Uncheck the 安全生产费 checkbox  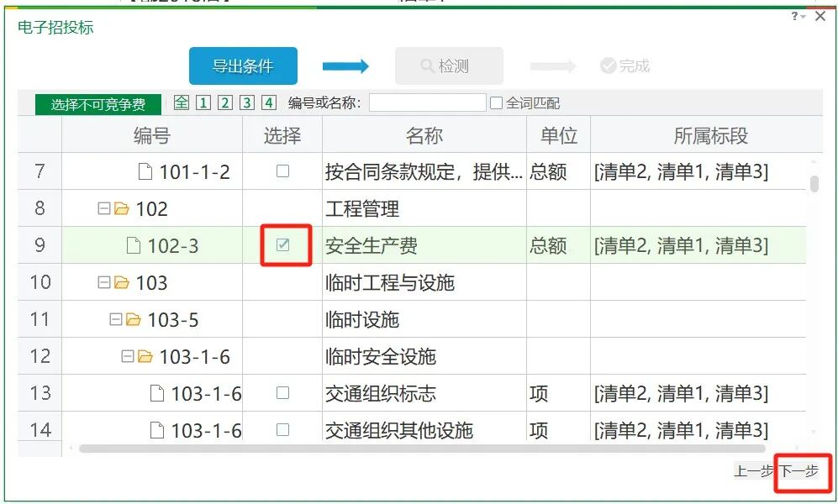pyautogui.click(x=282, y=244)
